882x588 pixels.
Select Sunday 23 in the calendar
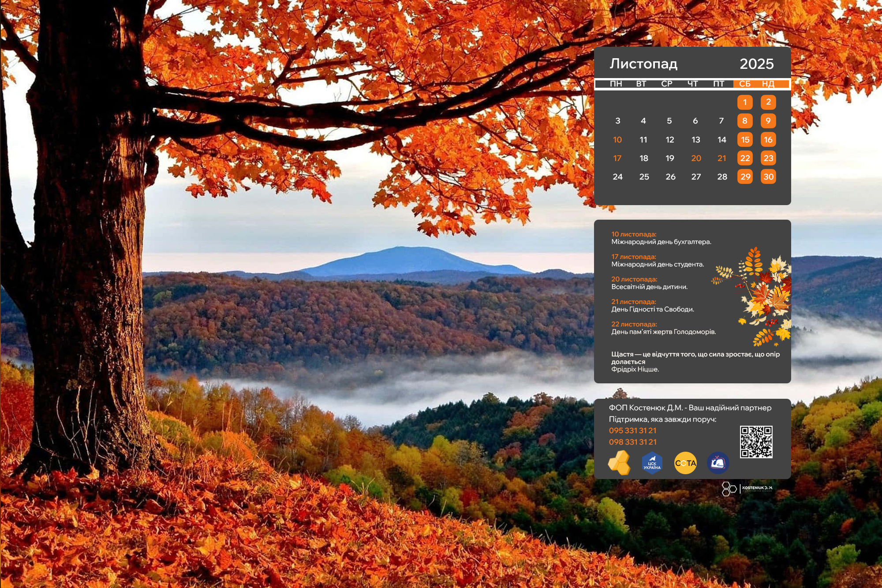click(768, 158)
